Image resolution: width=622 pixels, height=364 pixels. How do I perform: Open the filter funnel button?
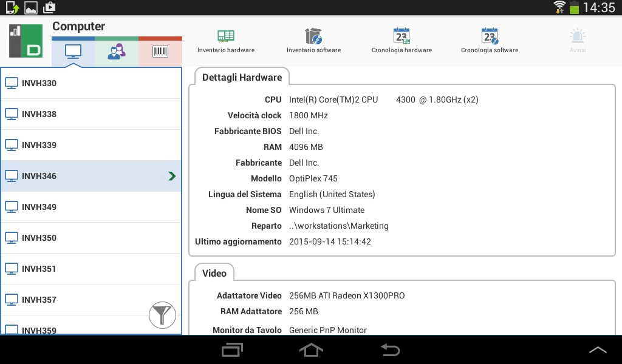coord(162,315)
